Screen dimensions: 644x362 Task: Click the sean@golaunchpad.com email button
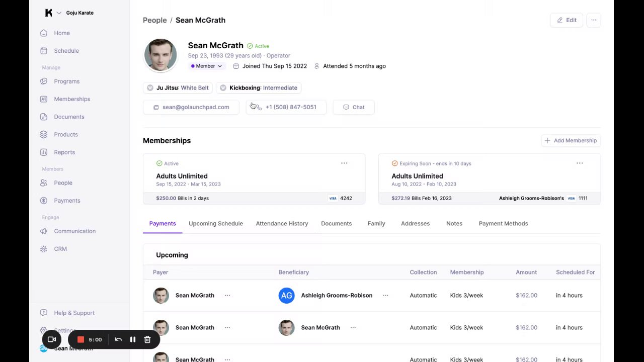(x=191, y=107)
